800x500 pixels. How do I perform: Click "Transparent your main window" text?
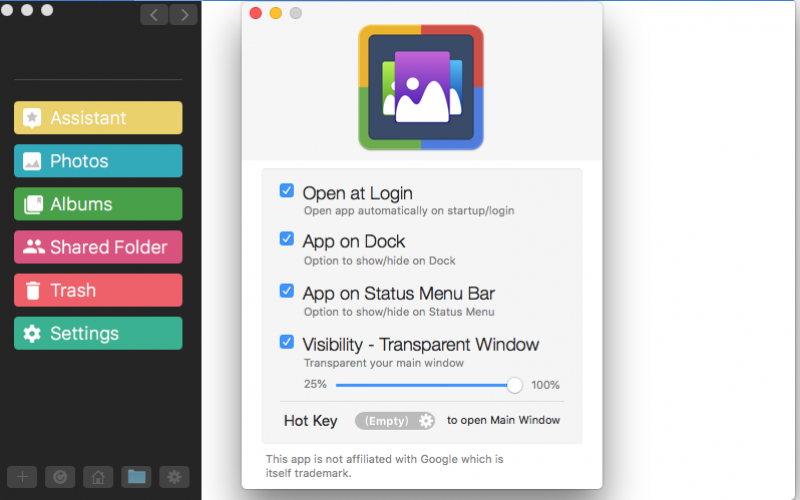click(384, 363)
